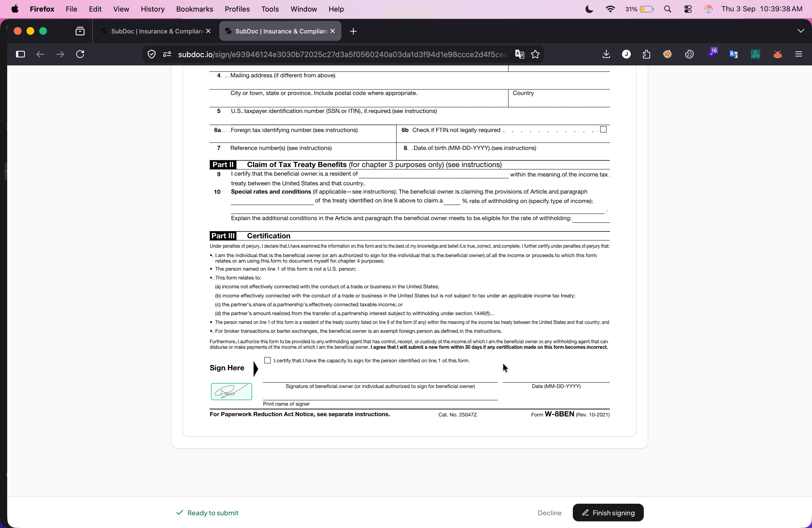Check the capacity to sign certification box

(267, 360)
